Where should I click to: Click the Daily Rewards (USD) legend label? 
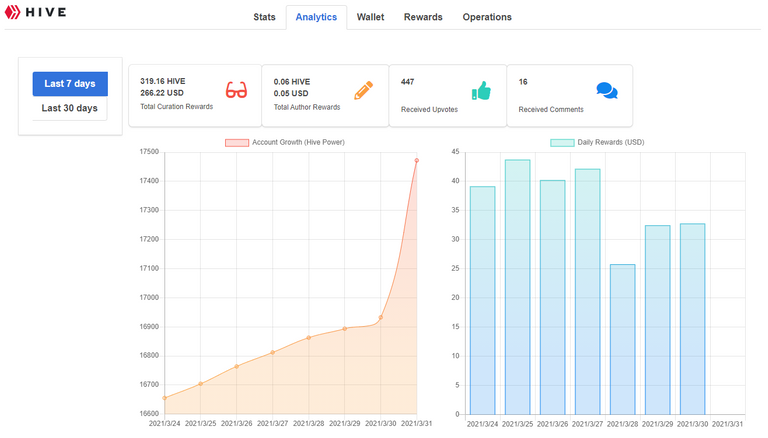(x=611, y=142)
